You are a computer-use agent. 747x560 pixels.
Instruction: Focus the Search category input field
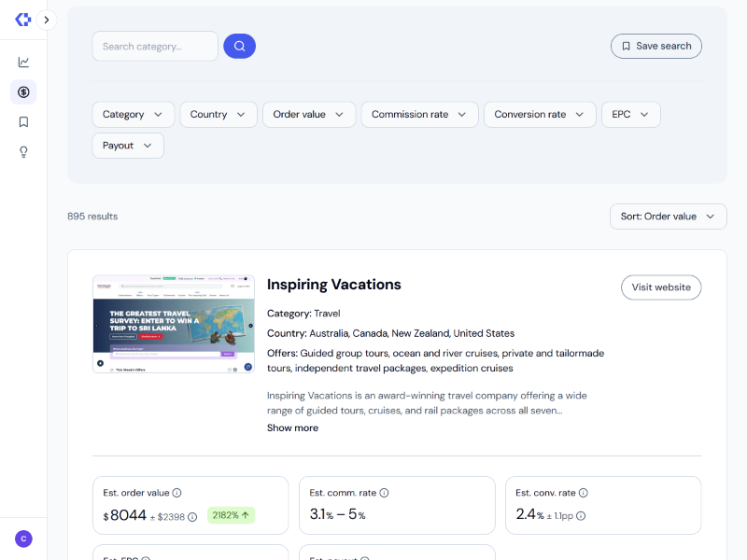[155, 46]
